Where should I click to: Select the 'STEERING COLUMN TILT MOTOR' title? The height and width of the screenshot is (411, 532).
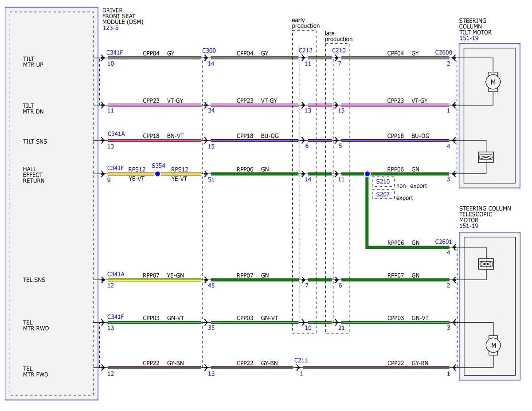pyautogui.click(x=476, y=27)
